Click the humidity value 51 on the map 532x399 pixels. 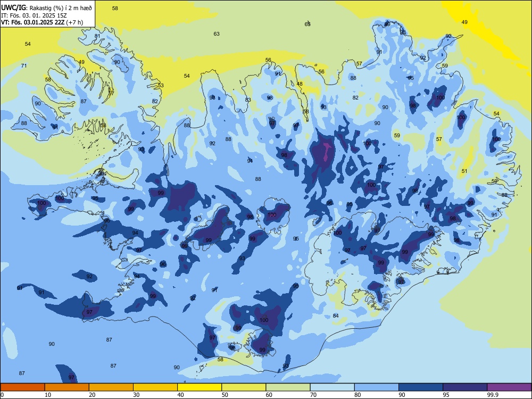coord(464,171)
